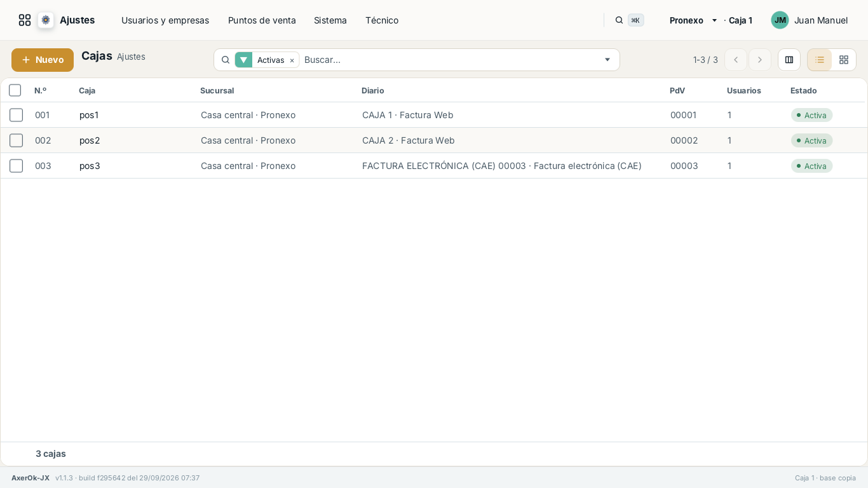The image size is (868, 488).
Task: Open the pos1 record
Action: pos(89,115)
